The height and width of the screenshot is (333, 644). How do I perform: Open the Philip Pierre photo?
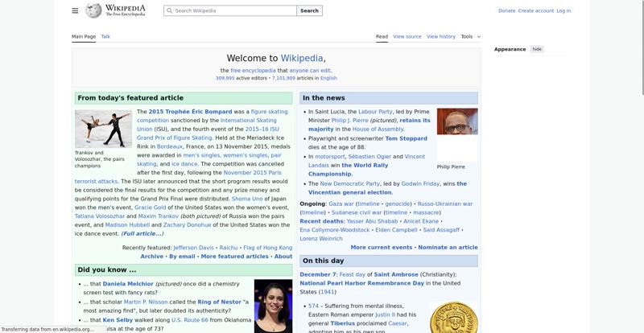pos(457,121)
